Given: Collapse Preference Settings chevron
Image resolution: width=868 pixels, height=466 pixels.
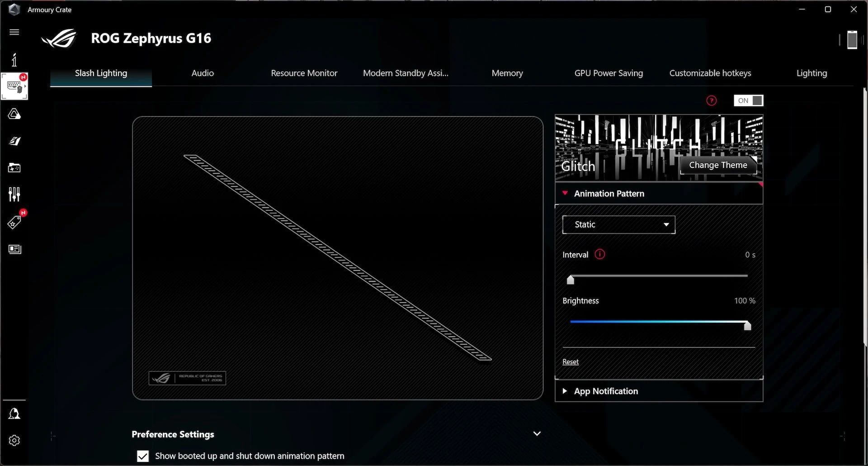Looking at the screenshot, I should coord(537,433).
